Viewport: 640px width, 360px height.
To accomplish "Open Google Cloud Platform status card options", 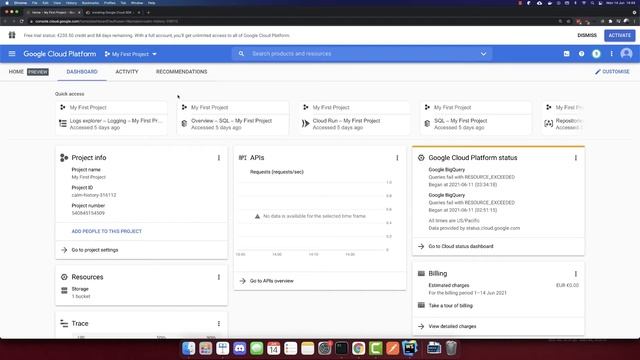I will click(x=576, y=158).
